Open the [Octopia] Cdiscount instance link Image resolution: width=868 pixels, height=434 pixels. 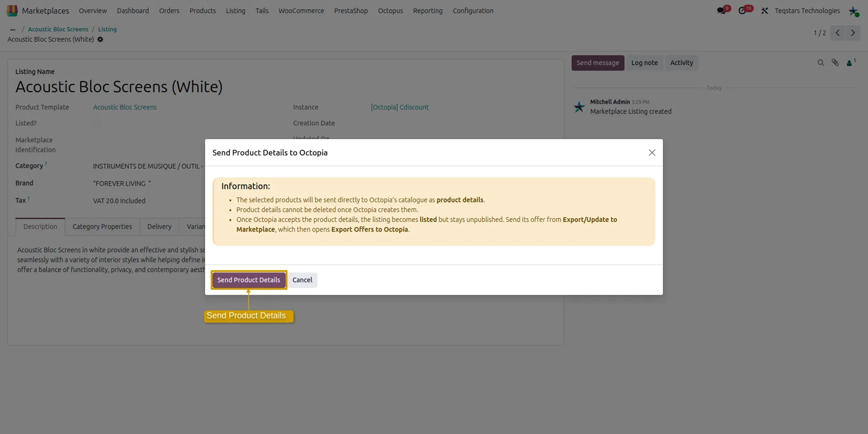coord(400,107)
